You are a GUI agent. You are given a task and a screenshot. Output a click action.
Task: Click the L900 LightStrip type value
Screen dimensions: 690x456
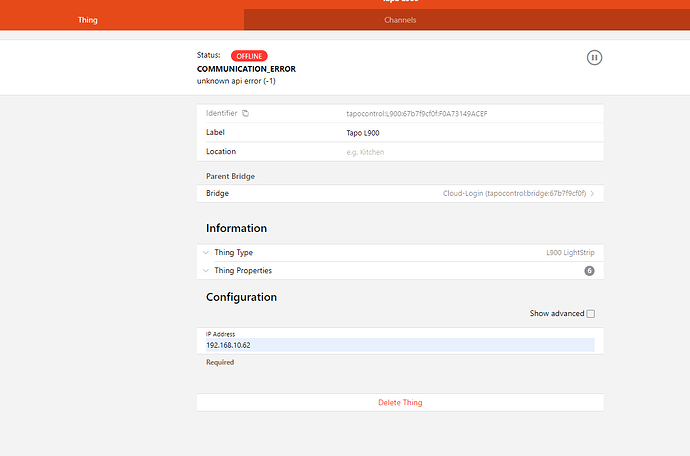(x=570, y=253)
